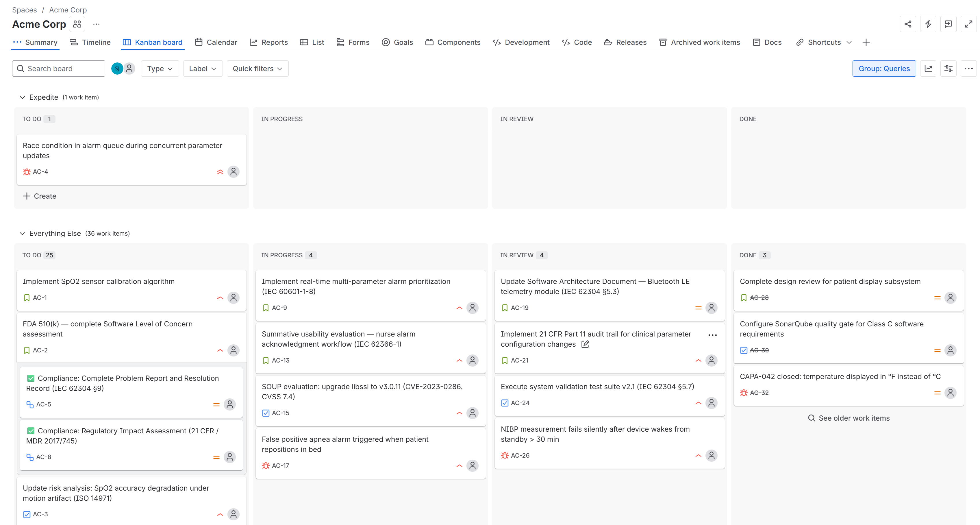Open issue link AC-2

click(x=40, y=350)
